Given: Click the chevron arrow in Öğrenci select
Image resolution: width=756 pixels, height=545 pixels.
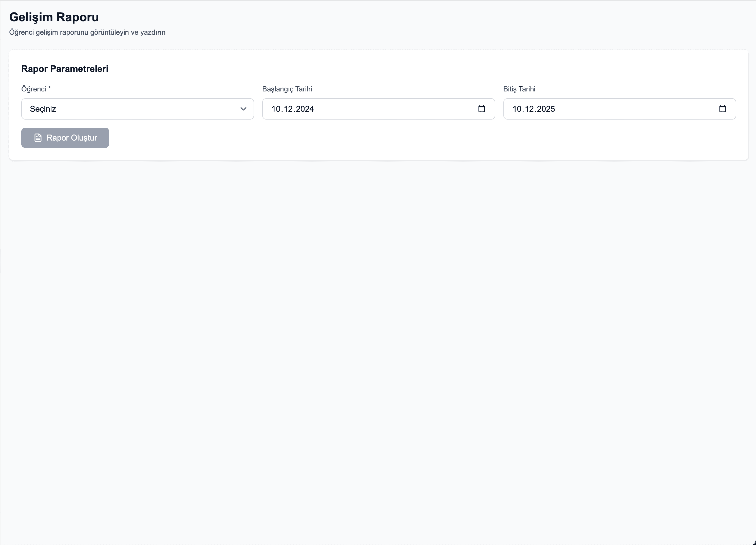Looking at the screenshot, I should click(243, 109).
